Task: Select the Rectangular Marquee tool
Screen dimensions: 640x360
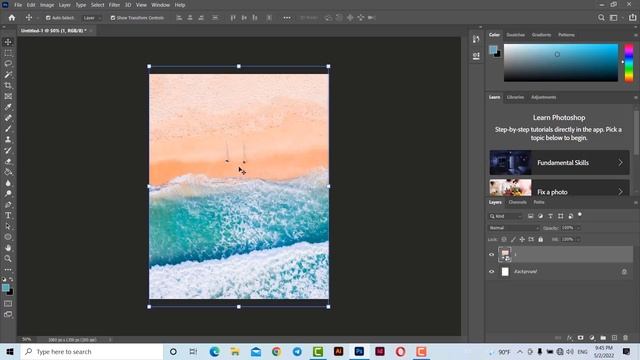Action: 8,53
